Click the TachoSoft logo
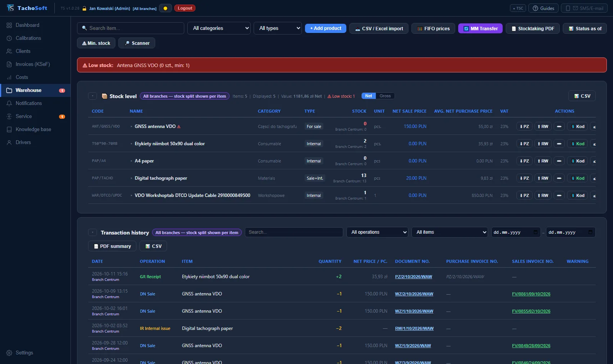613x364 pixels. coord(27,8)
